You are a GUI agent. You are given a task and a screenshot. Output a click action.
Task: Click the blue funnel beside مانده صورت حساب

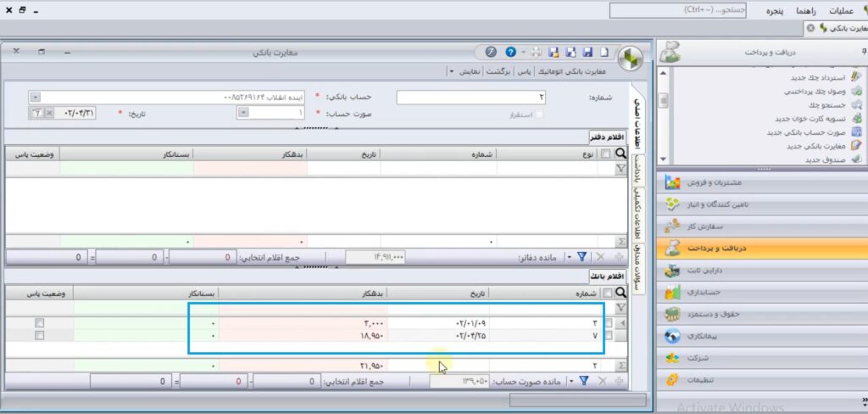(x=583, y=381)
